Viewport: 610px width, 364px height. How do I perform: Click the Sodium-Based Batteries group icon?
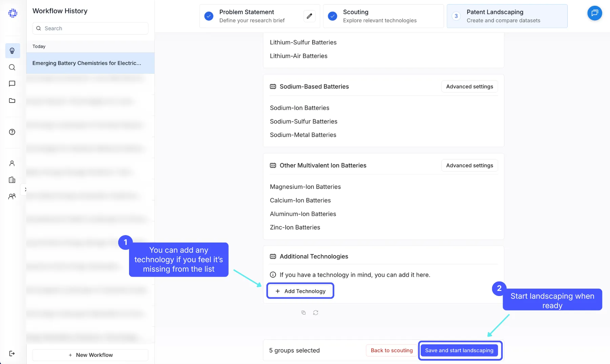273,87
